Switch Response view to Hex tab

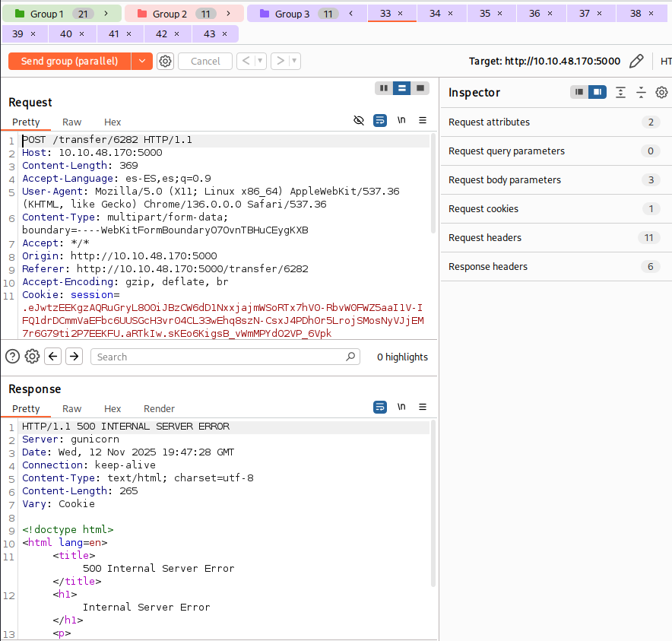tap(113, 408)
